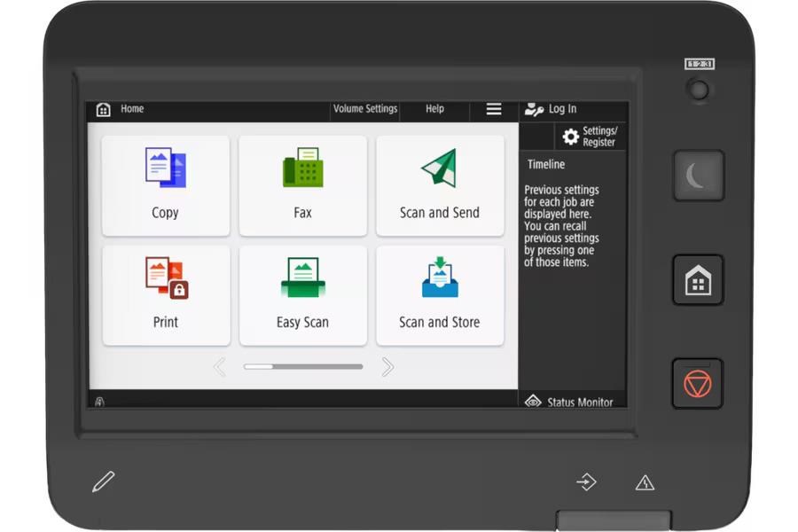Select the Fax function icon
Viewport: 798px width, 532px height.
pos(302,185)
